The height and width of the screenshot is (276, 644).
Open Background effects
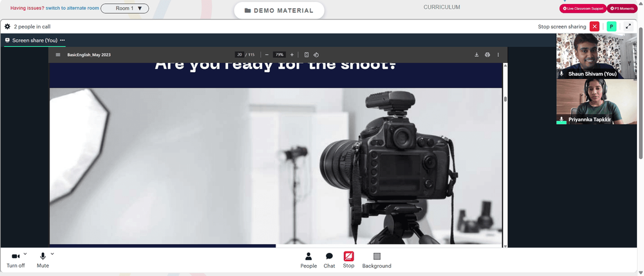[377, 261]
